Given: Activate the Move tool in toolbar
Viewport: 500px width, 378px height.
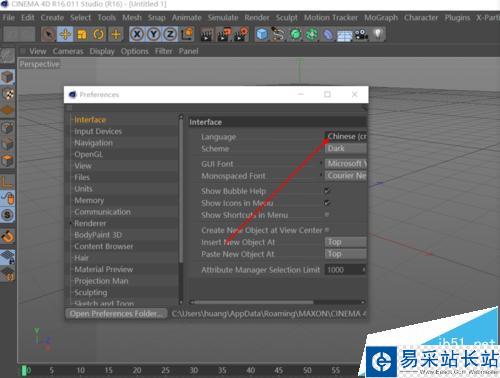Looking at the screenshot, I should tap(65, 34).
